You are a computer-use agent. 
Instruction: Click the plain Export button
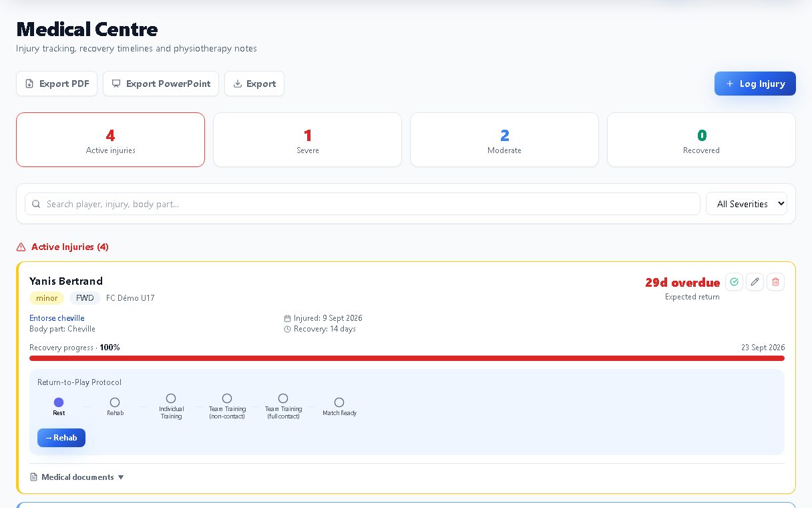click(254, 84)
